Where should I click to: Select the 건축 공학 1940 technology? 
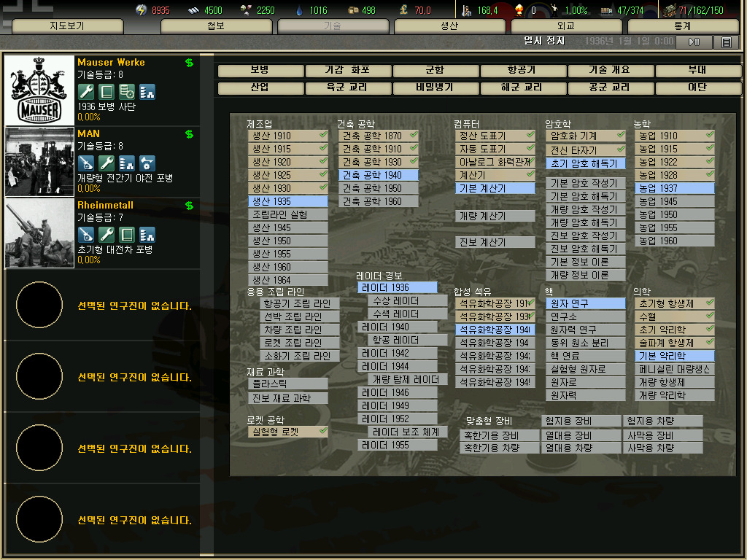(x=379, y=175)
